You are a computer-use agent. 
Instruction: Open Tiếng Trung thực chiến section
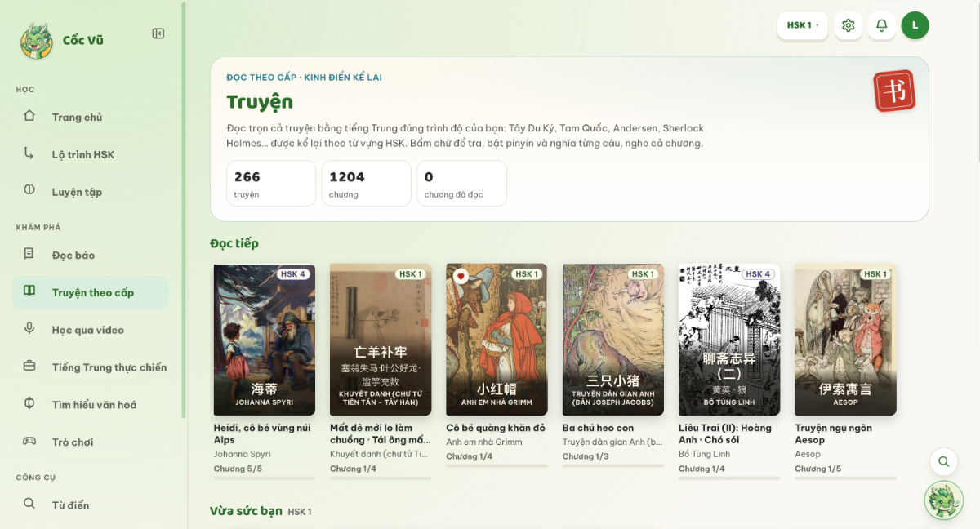point(91,367)
